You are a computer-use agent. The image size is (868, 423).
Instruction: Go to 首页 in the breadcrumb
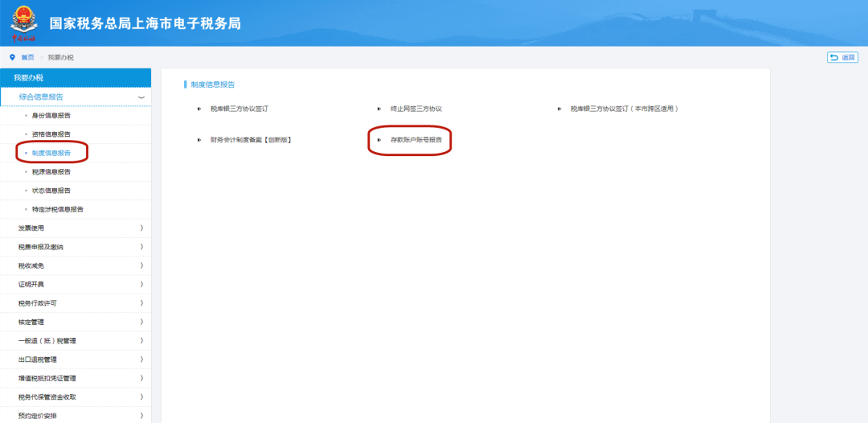tap(27, 58)
